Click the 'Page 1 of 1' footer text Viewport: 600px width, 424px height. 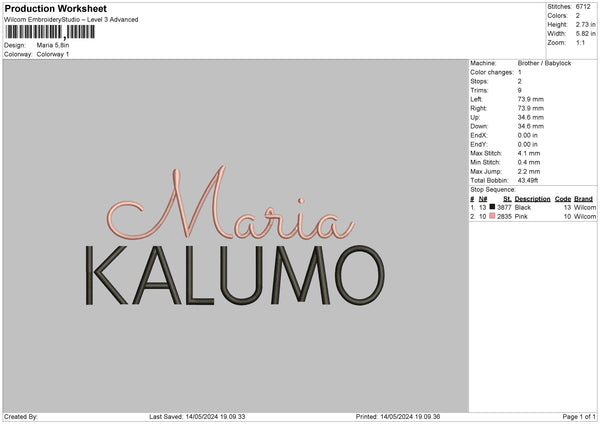coord(579,417)
